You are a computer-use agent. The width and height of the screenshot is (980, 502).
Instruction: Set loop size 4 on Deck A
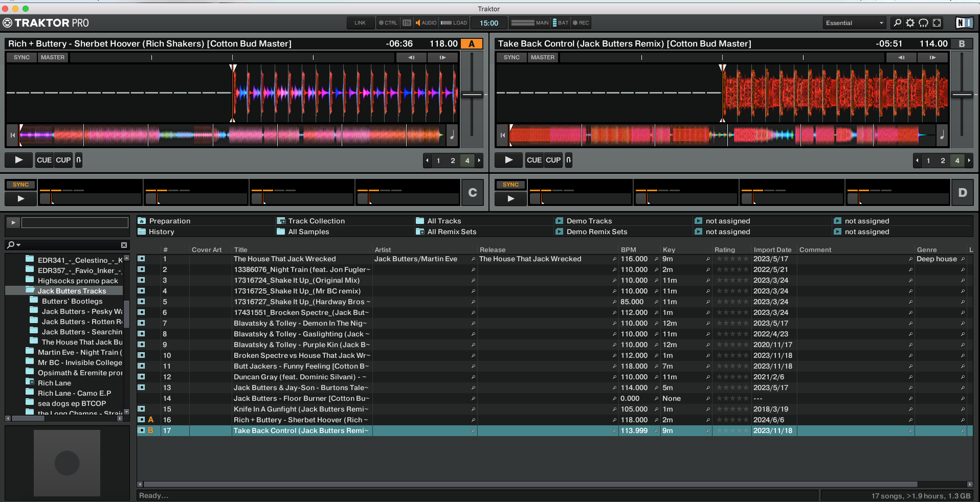[467, 161]
